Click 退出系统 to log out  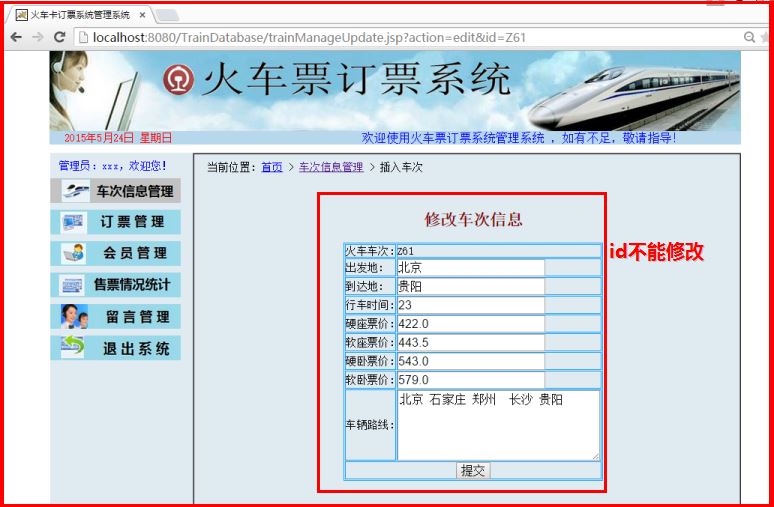tap(116, 348)
